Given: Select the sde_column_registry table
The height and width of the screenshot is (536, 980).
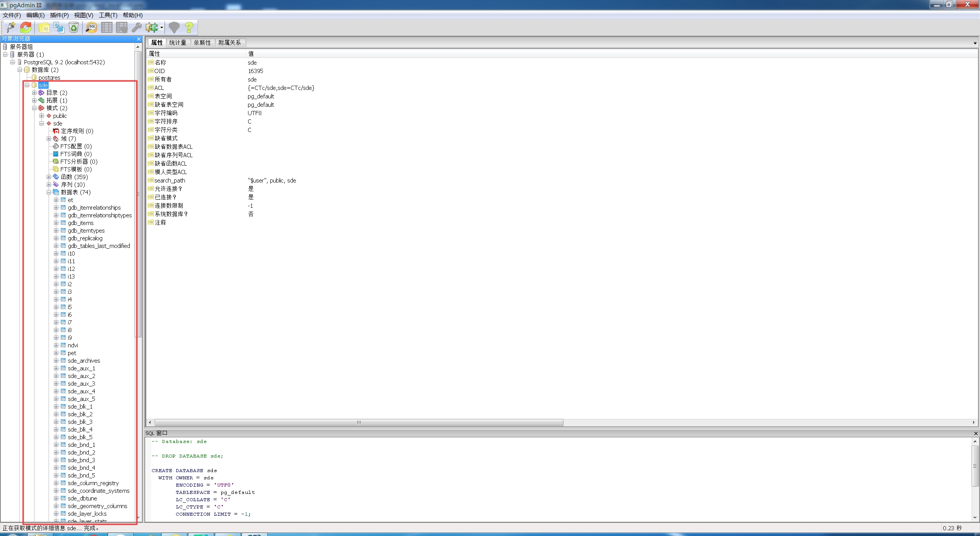Looking at the screenshot, I should (x=93, y=483).
